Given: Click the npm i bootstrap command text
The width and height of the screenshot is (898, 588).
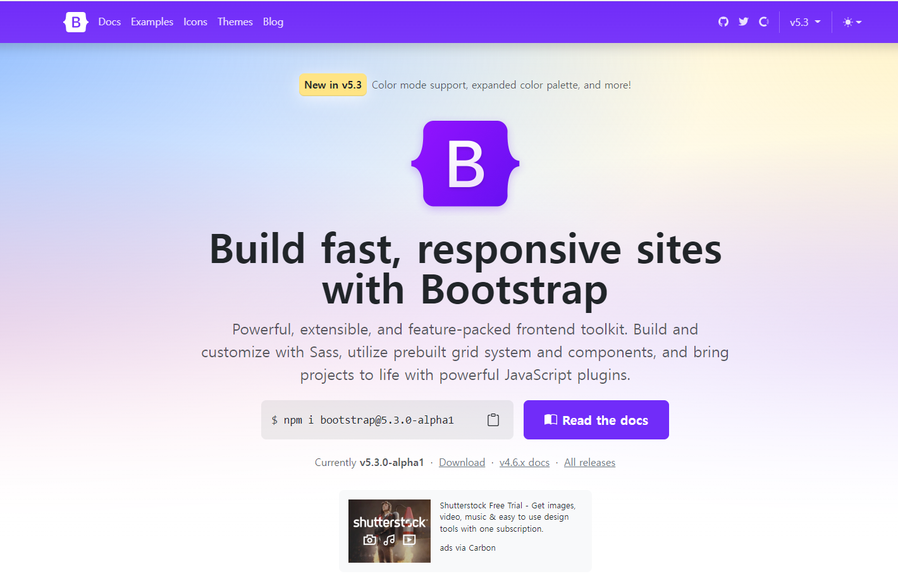Looking at the screenshot, I should click(x=363, y=420).
